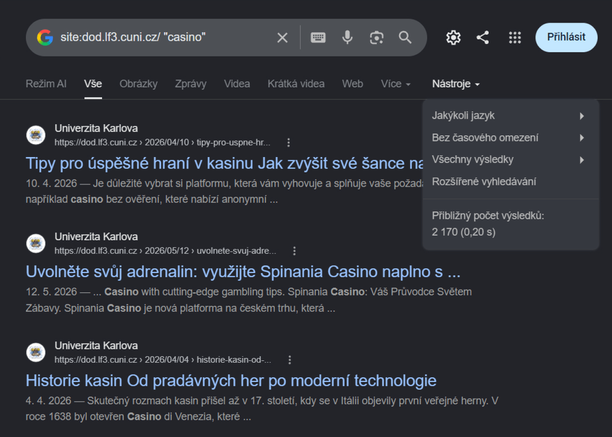Expand the Jakýkoli jazyk language filter
The height and width of the screenshot is (437, 612).
coord(511,115)
